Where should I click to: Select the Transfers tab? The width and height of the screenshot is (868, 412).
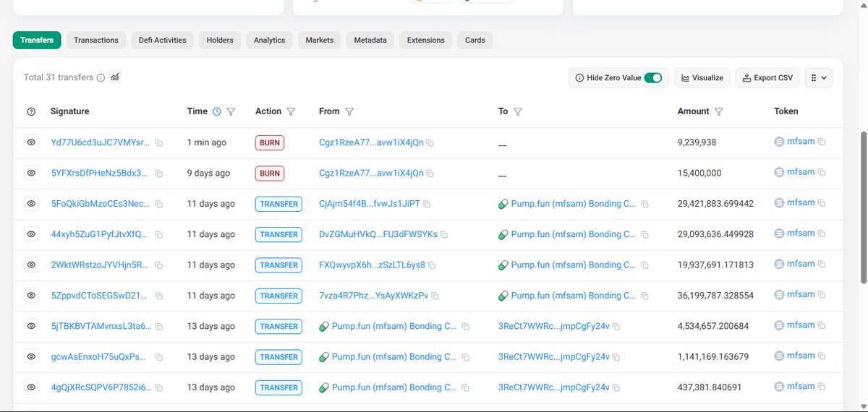[37, 40]
